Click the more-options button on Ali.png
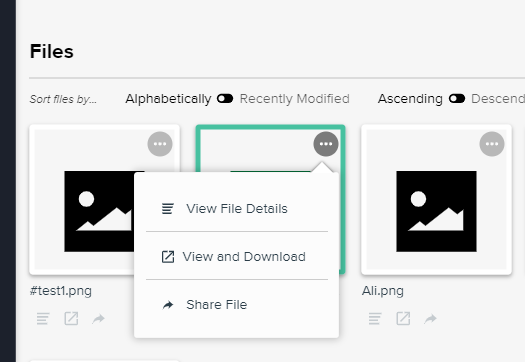Image resolution: width=525 pixels, height=362 pixels. click(x=492, y=144)
